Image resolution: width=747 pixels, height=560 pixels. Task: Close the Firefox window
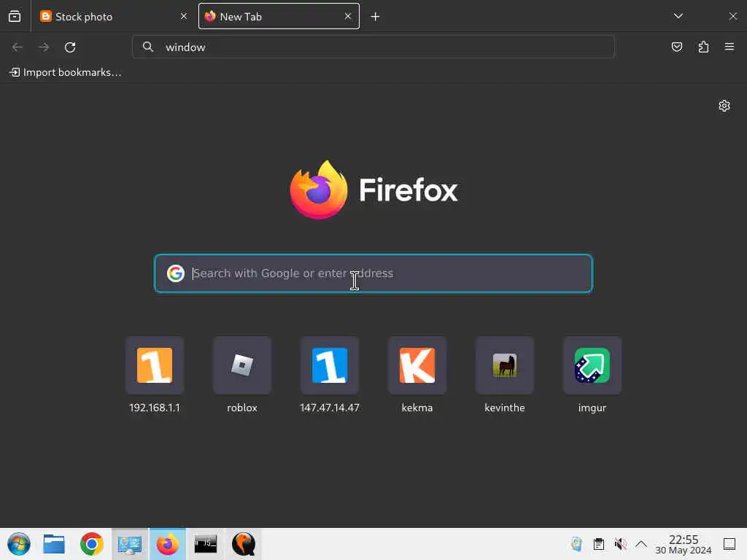pyautogui.click(x=732, y=16)
